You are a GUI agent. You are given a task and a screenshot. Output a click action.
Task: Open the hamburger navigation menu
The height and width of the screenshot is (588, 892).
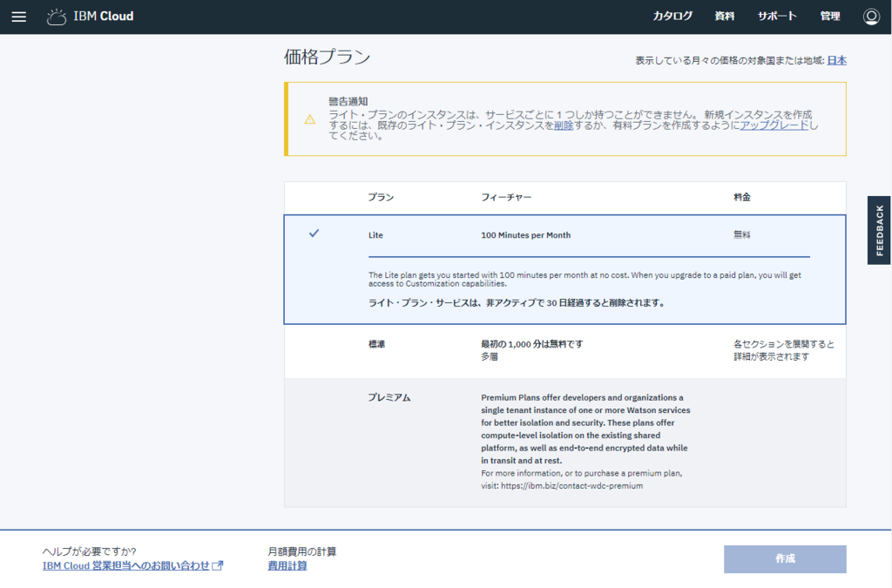click(19, 17)
